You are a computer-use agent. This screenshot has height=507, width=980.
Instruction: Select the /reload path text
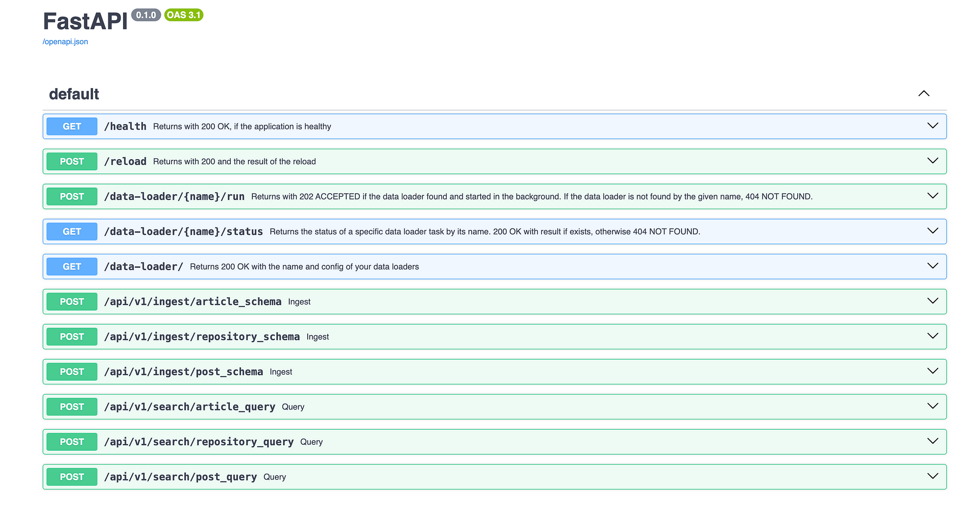click(125, 161)
